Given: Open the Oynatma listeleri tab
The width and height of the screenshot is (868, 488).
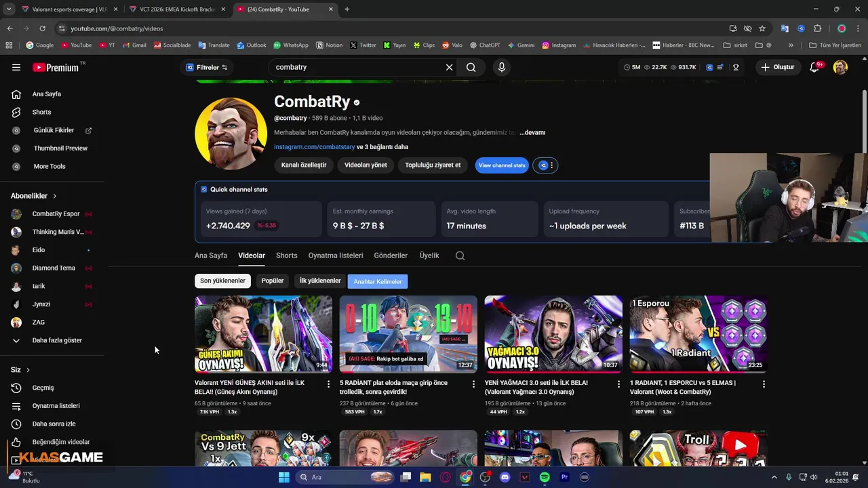Looking at the screenshot, I should [x=336, y=256].
